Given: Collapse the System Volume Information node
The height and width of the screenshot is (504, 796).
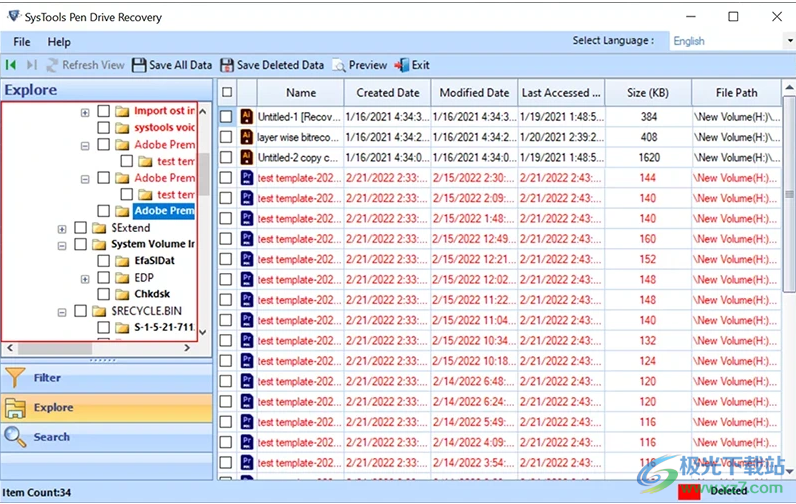Looking at the screenshot, I should coord(62,246).
